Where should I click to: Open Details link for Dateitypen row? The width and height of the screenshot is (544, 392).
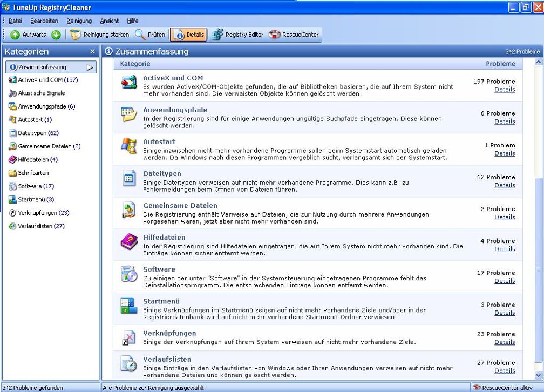[505, 185]
